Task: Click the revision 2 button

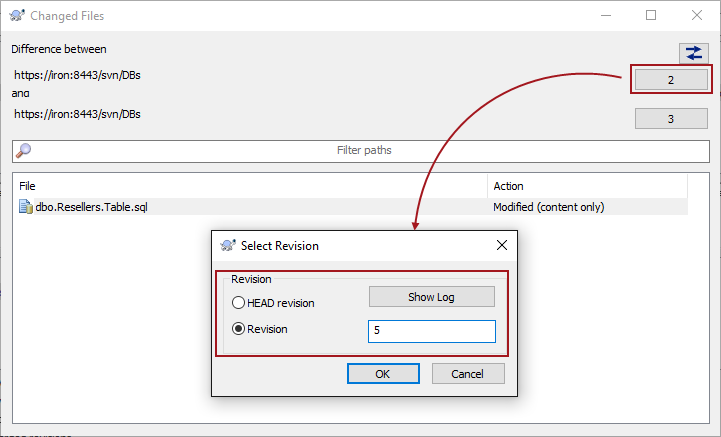Action: (x=671, y=79)
